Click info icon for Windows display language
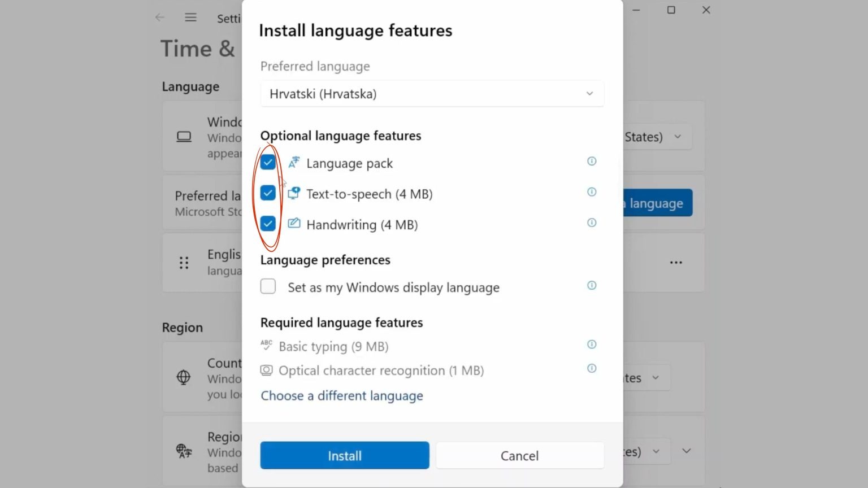868x488 pixels. point(592,285)
